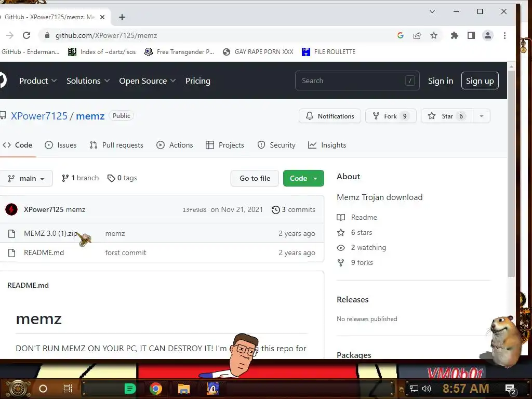Open the Extensions puzzle icon
This screenshot has height=399, width=532.
coord(454,35)
